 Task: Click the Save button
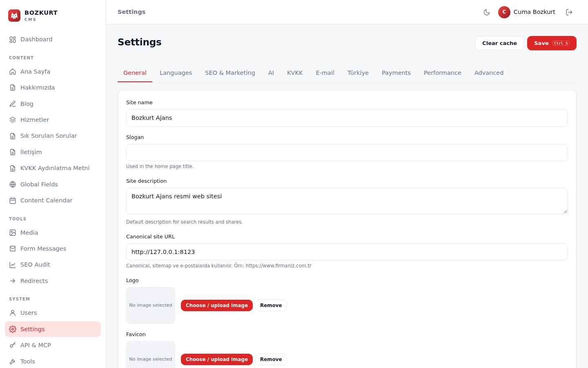pyautogui.click(x=552, y=43)
